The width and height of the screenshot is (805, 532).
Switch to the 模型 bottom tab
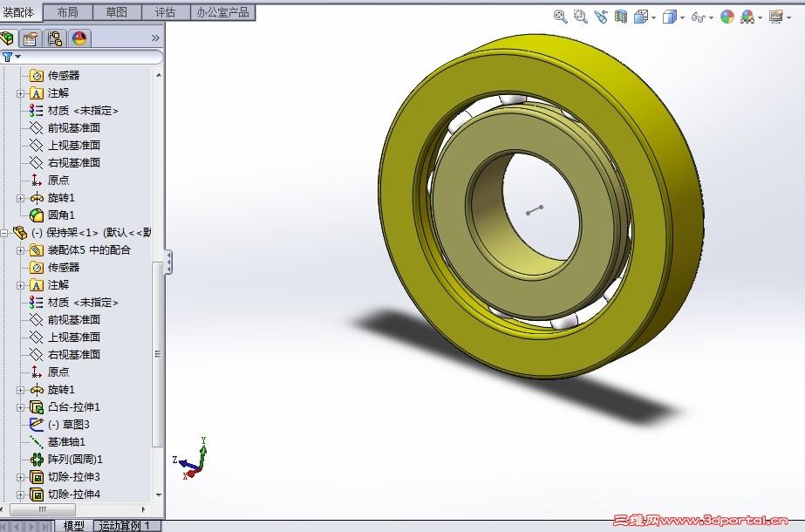(x=73, y=526)
